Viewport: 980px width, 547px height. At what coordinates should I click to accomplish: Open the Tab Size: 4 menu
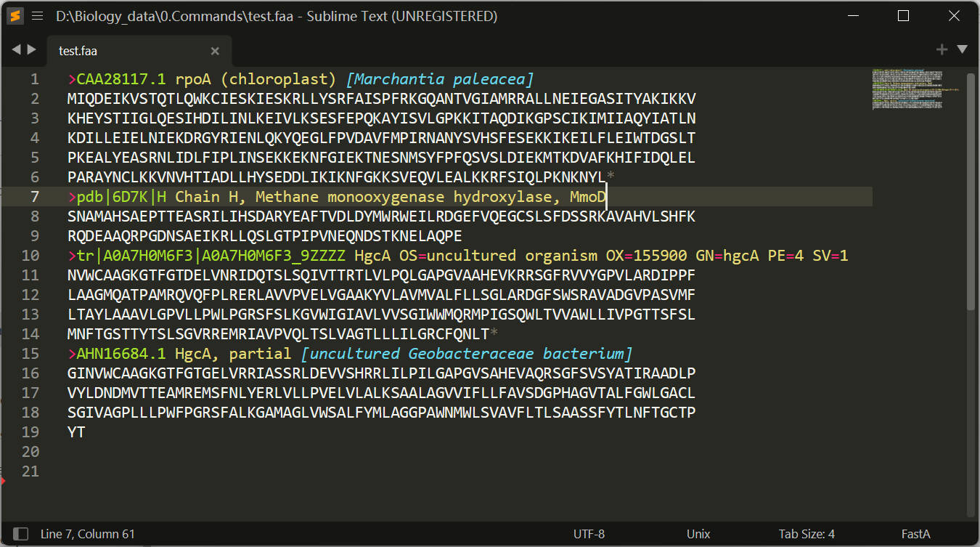[x=807, y=534]
